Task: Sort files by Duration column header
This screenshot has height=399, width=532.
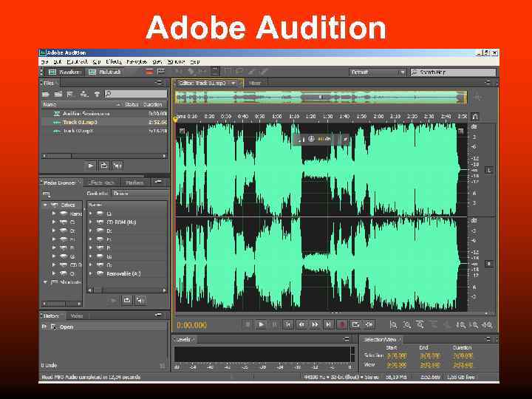Action: [153, 104]
